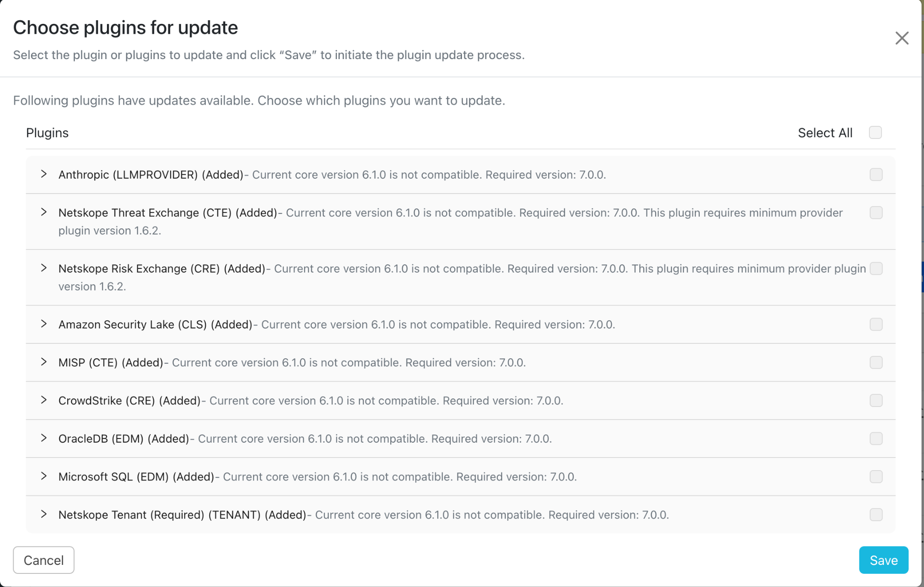Tick the CrowdStrike plugin checkbox

click(x=876, y=401)
